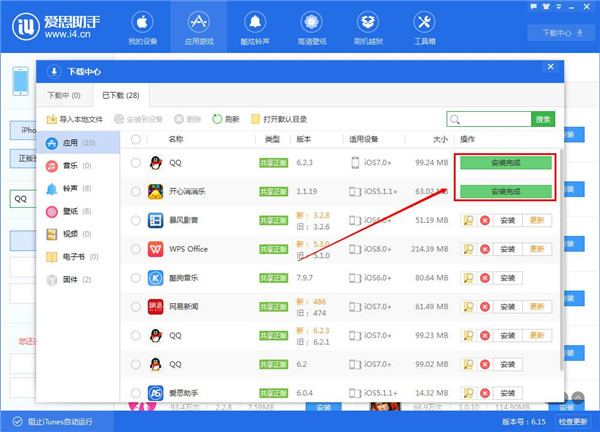Image resolution: width=600 pixels, height=432 pixels.
Task: Click the 删除 toolbar button
Action: (188, 119)
